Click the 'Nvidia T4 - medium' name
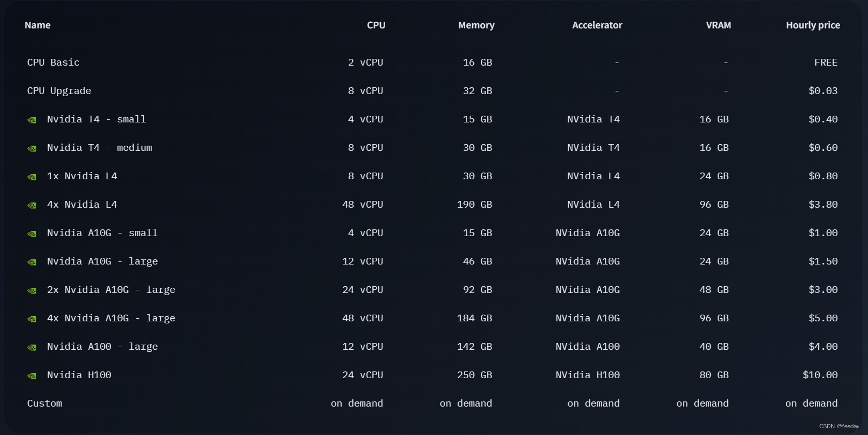 (100, 148)
